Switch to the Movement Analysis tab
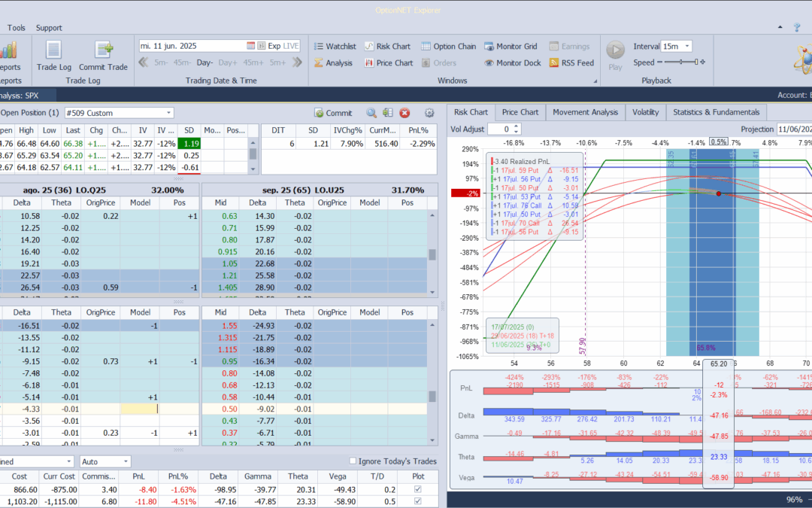This screenshot has width=812, height=508. tap(585, 112)
